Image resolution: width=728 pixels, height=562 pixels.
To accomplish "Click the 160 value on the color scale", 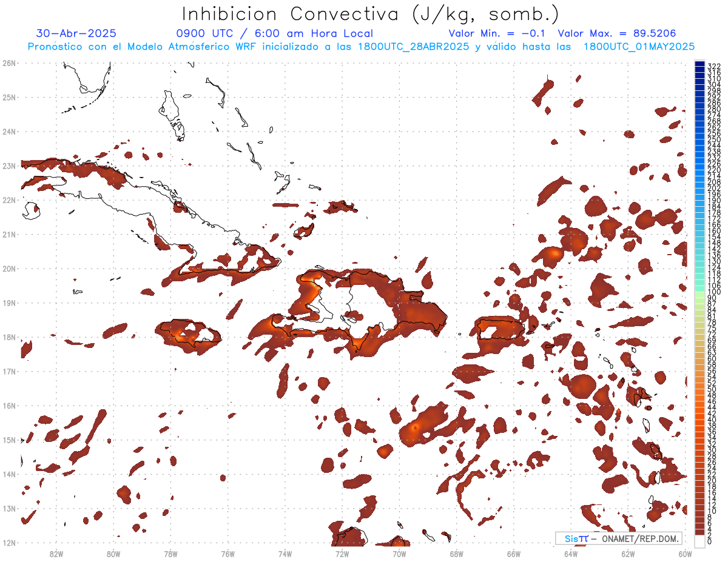I will [714, 231].
